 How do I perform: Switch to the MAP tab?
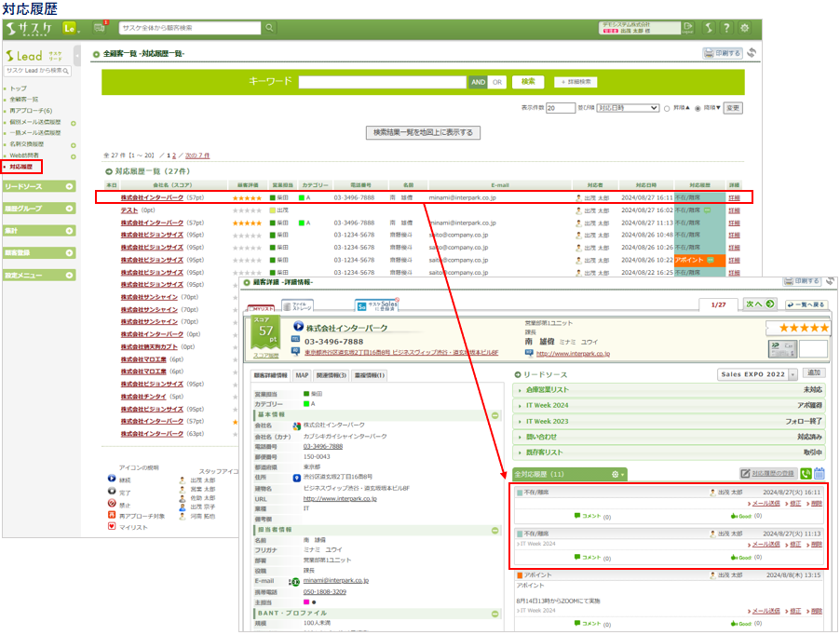(302, 375)
